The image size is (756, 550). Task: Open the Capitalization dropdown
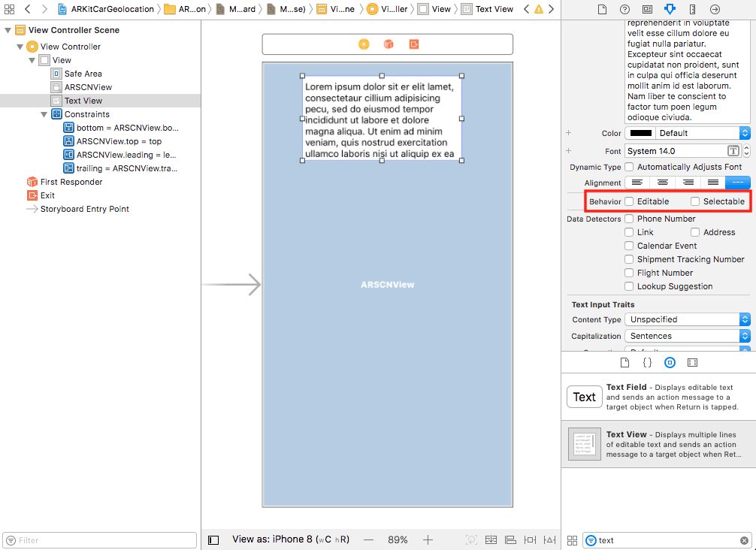point(687,336)
